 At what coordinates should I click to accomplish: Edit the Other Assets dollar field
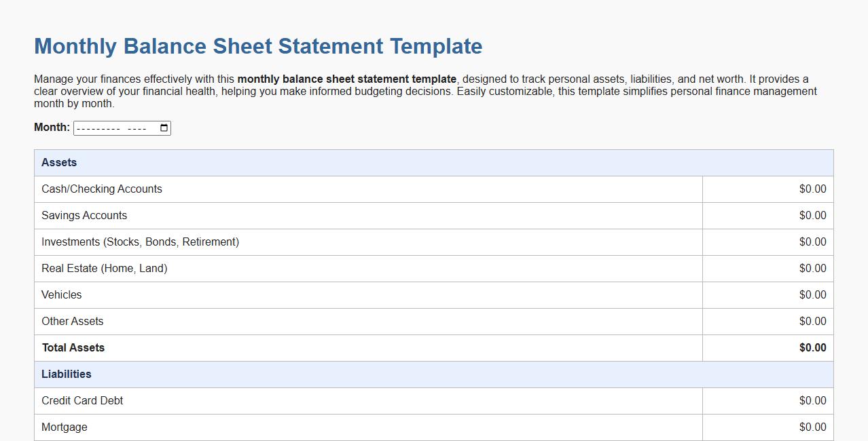tap(767, 321)
